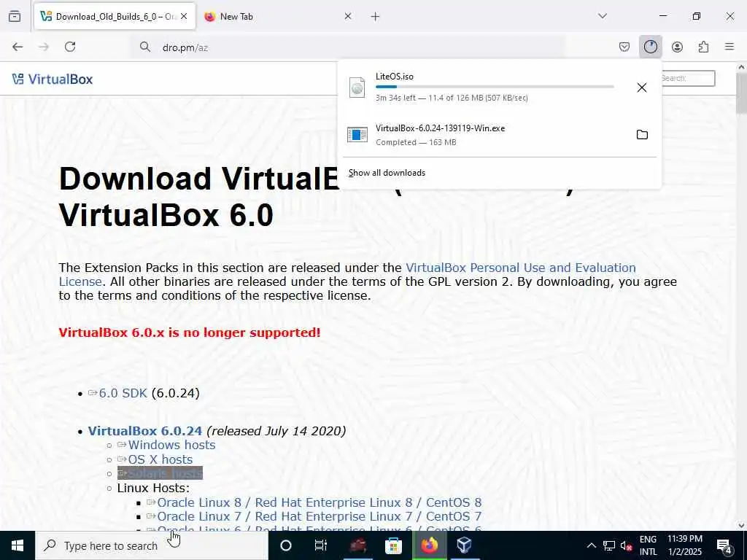747x560 pixels.
Task: Click Show all downloads
Action: point(387,173)
